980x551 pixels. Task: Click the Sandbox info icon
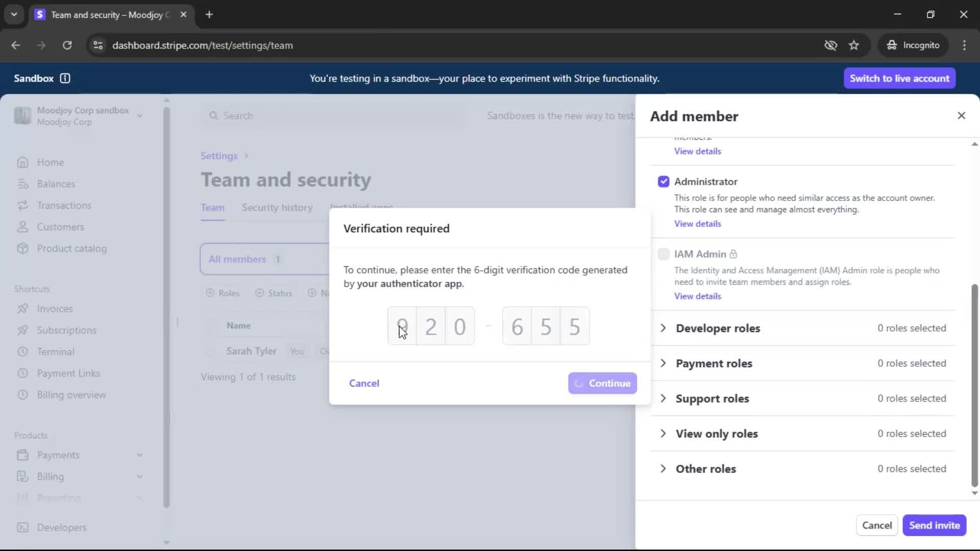tap(65, 78)
